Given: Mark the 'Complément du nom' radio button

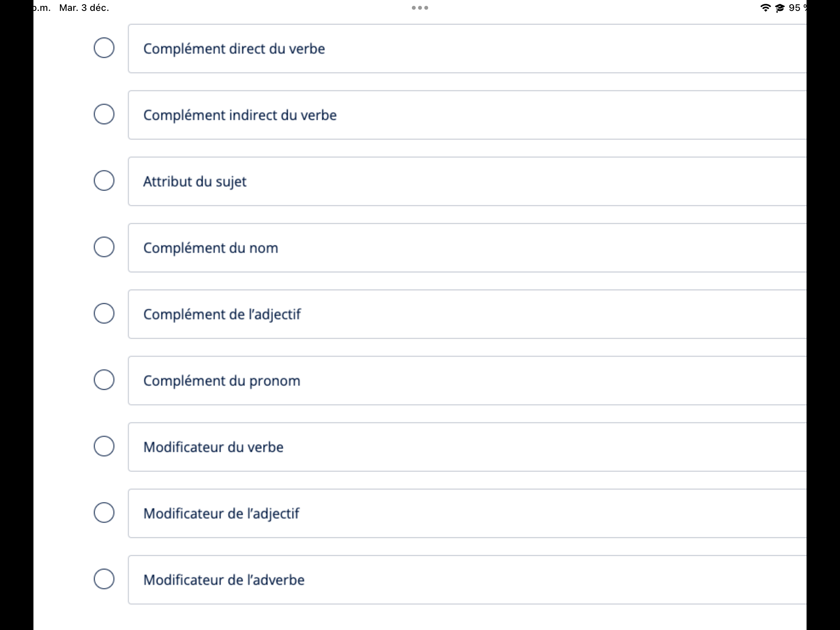Looking at the screenshot, I should coord(104,247).
